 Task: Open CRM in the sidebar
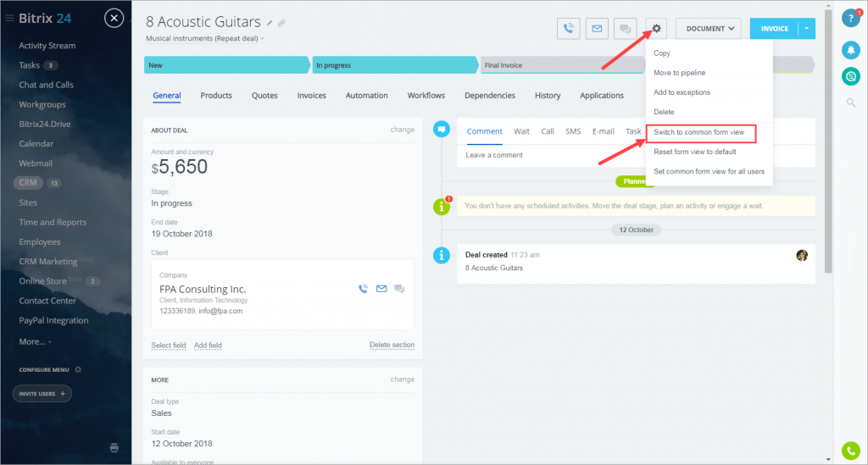point(28,182)
